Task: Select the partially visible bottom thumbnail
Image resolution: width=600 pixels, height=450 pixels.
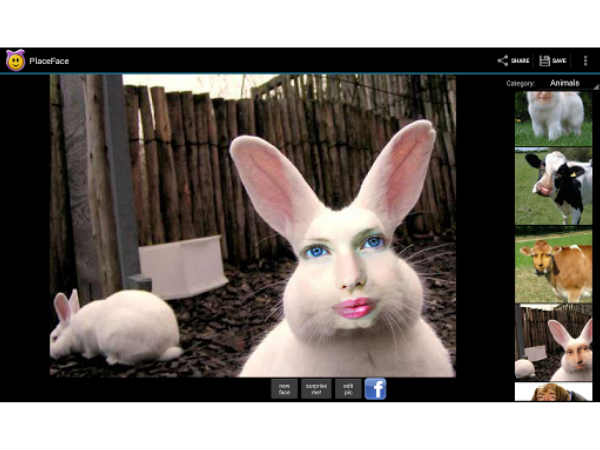Action: pyautogui.click(x=553, y=392)
